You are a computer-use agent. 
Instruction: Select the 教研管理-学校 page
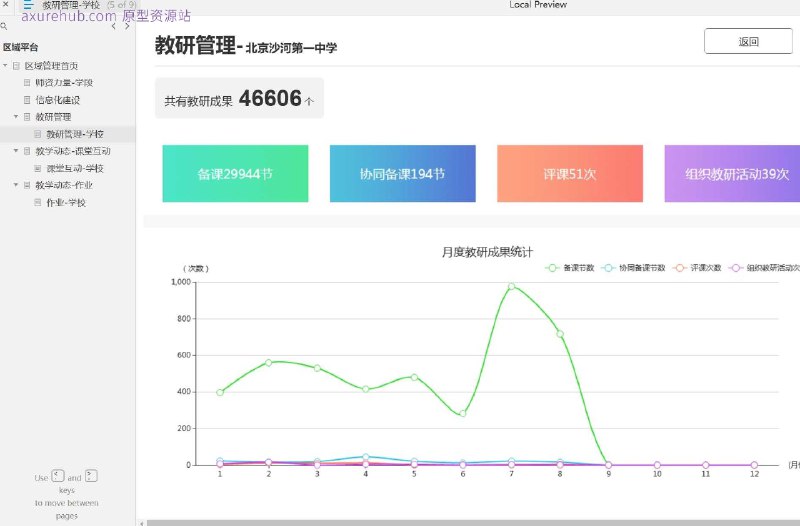[75, 134]
